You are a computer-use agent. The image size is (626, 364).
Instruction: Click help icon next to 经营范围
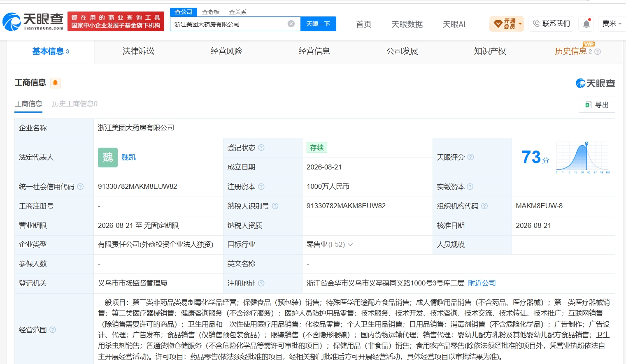tap(53, 330)
